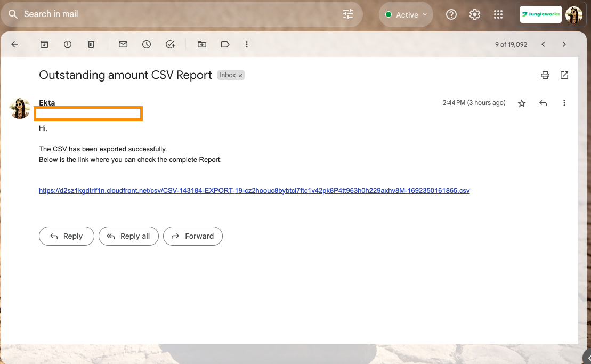Open the Labels icon
Viewport: 591px width, 364px height.
[x=225, y=44]
